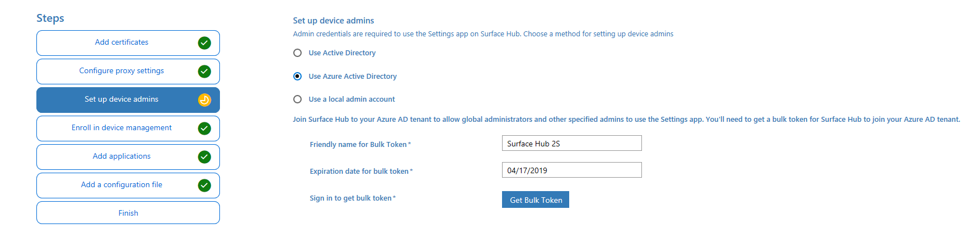Image resolution: width=980 pixels, height=233 pixels.
Task: Select the Use Azure Active Directory option
Action: (298, 77)
